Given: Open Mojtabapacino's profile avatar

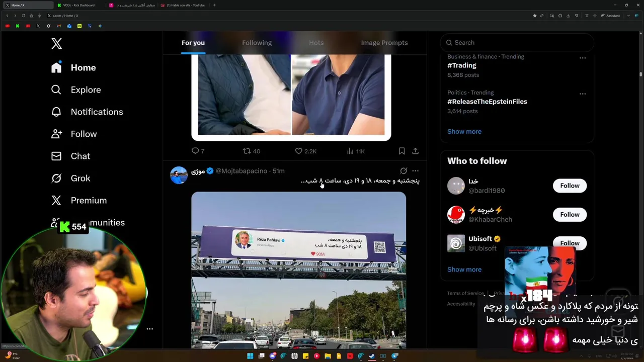Looking at the screenshot, I should 179,175.
